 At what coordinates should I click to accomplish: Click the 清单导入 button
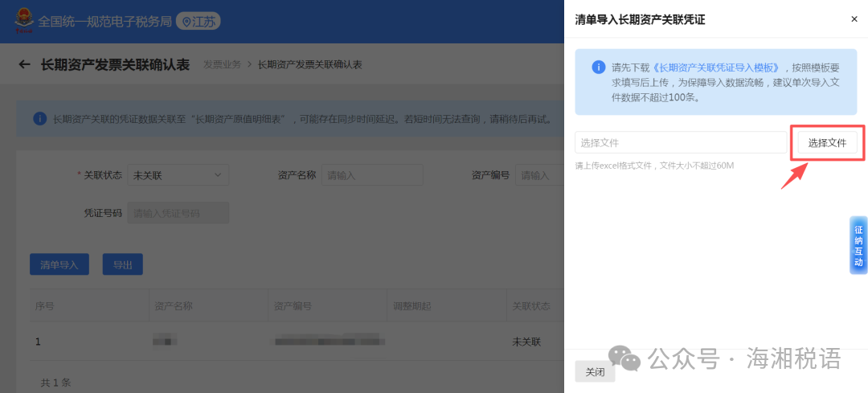(x=59, y=264)
